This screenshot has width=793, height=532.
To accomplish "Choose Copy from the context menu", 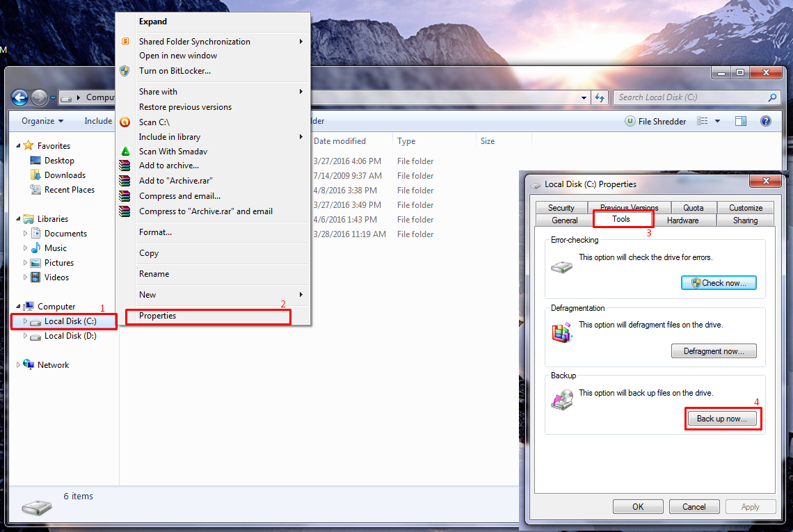I will pyautogui.click(x=213, y=253).
